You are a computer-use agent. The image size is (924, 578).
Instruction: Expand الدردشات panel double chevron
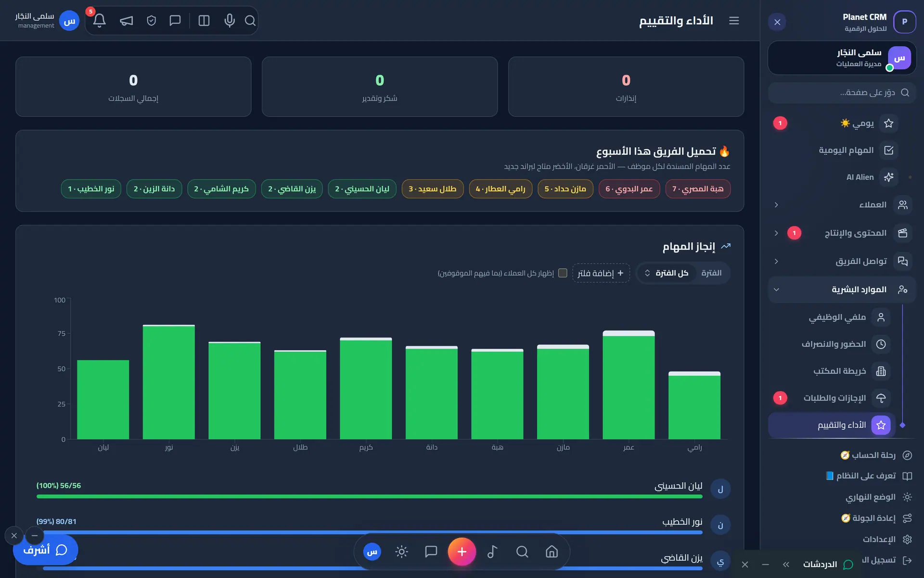coord(786,565)
